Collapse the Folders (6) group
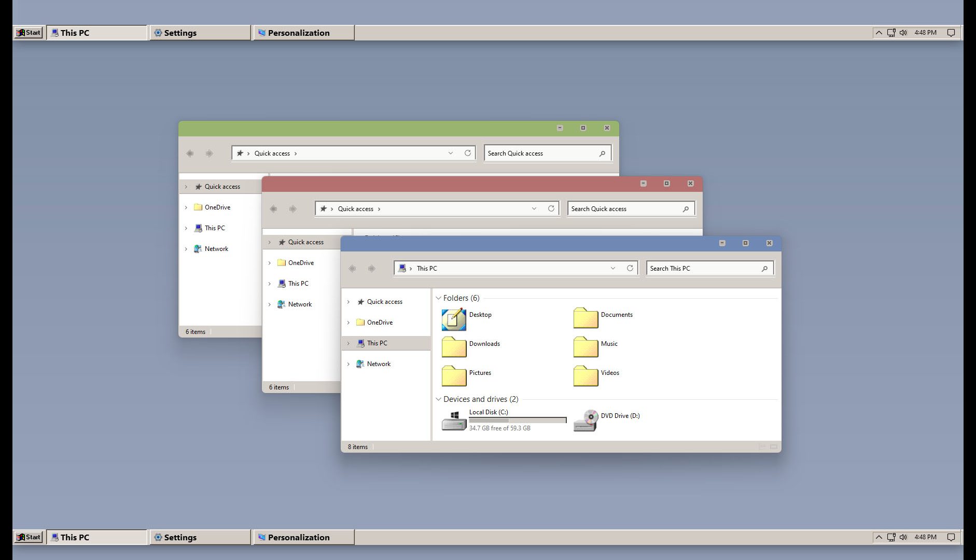Image resolution: width=976 pixels, height=560 pixels. click(439, 298)
